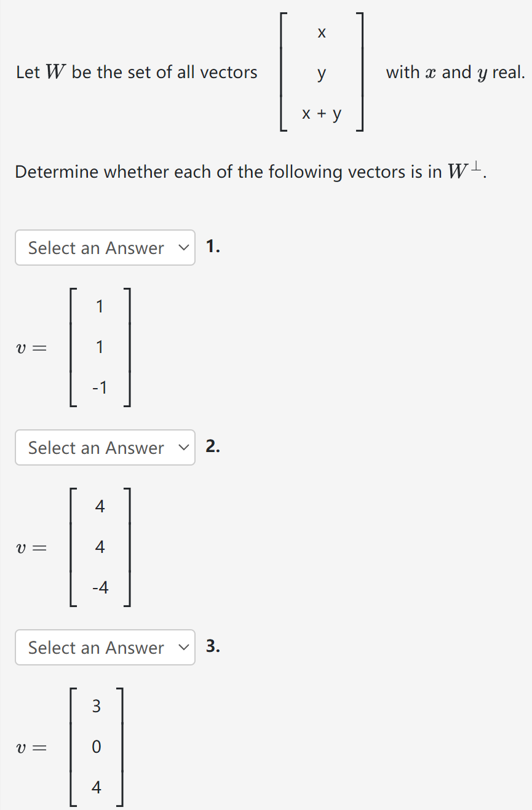Click the bold number 3 label
The height and width of the screenshot is (810, 532).
(x=212, y=646)
